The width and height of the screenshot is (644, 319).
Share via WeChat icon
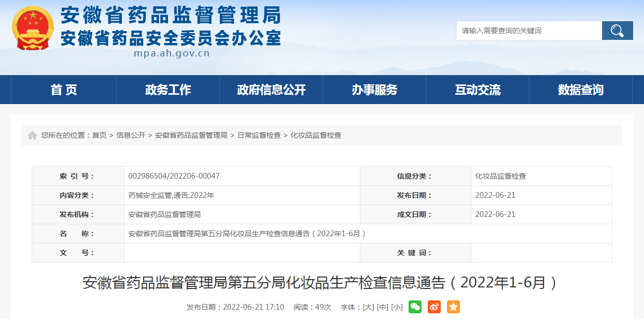click(x=415, y=307)
